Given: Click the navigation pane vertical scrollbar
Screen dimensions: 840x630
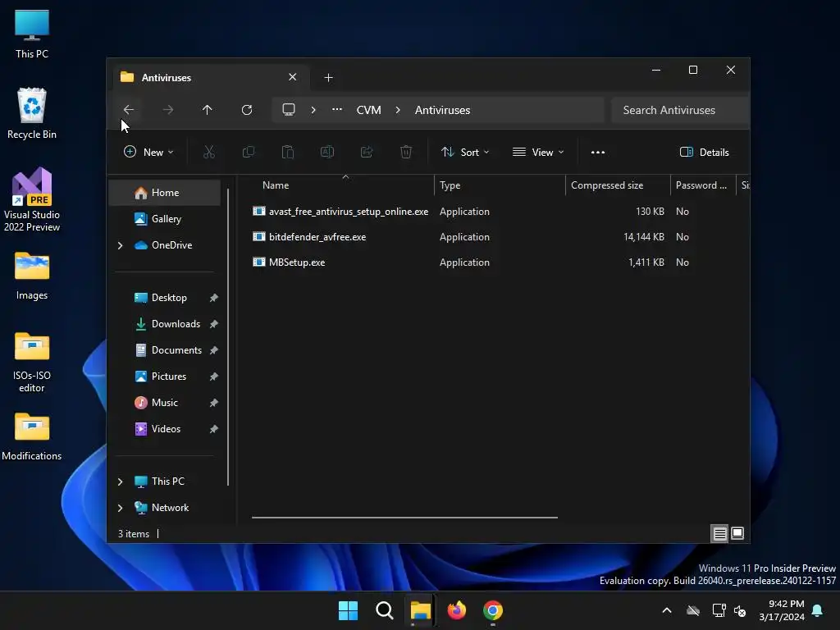Looking at the screenshot, I should tap(228, 337).
